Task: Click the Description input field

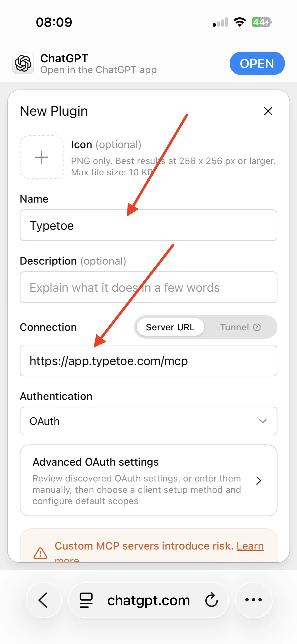Action: (149, 287)
